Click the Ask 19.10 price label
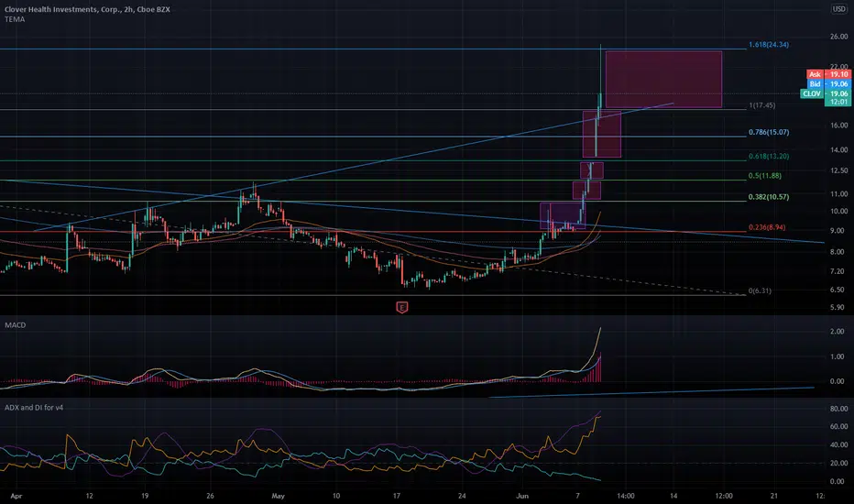This screenshot has height=504, width=854. [x=827, y=74]
